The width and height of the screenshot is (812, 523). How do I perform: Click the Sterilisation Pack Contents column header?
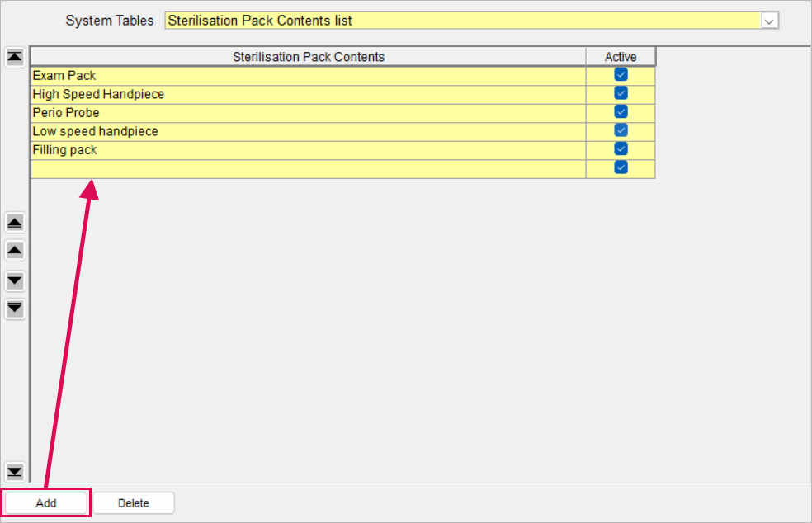coord(308,57)
